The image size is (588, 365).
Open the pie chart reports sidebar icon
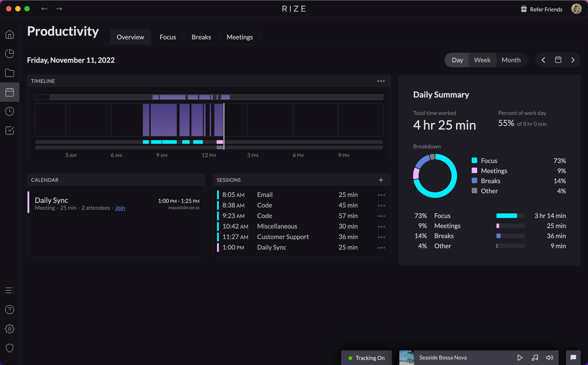pyautogui.click(x=10, y=54)
